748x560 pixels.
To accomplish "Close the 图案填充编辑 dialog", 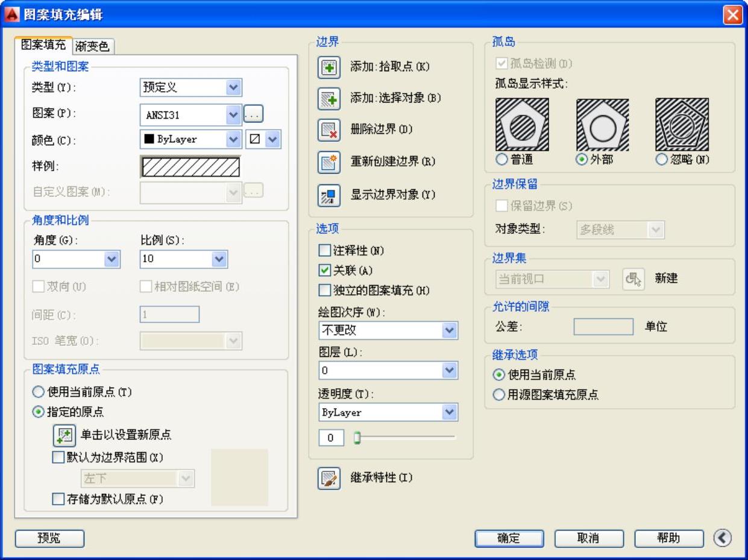I will 733,15.
